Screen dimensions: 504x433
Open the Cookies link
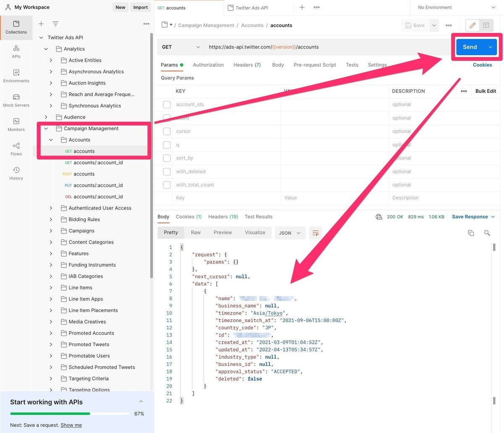click(482, 65)
